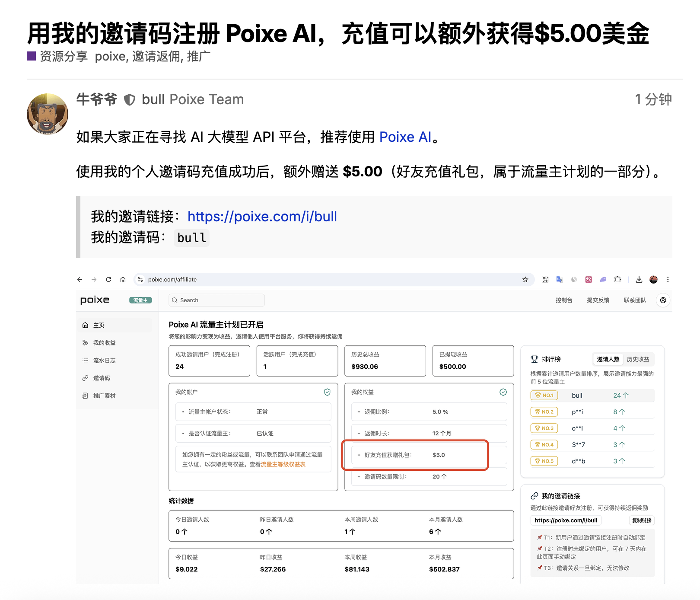Click the 流量主等级权益表 orange link

pos(283,464)
